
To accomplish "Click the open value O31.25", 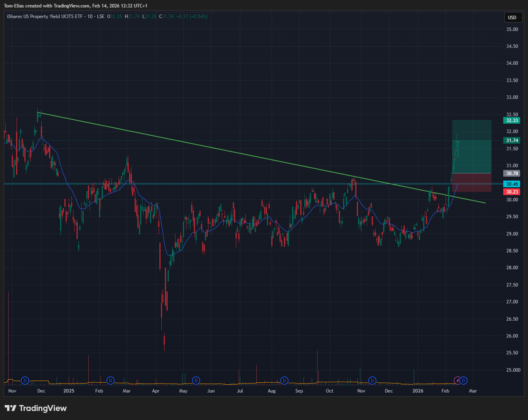I will pyautogui.click(x=115, y=16).
